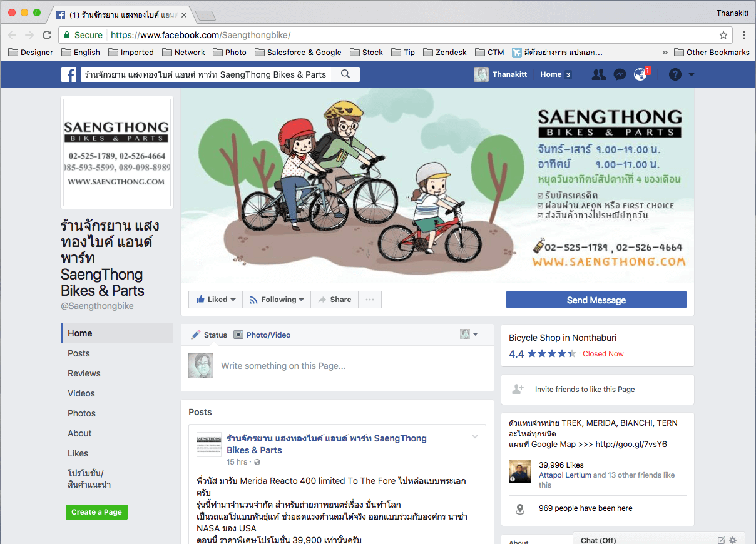Click the Send Message button
This screenshot has width=756, height=544.
pos(596,300)
